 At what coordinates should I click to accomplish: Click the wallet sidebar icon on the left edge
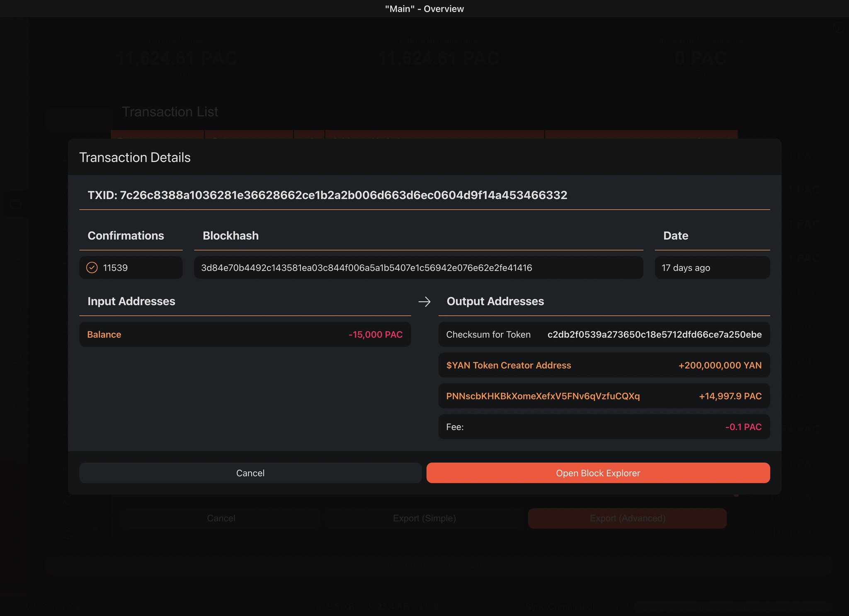[x=15, y=204]
